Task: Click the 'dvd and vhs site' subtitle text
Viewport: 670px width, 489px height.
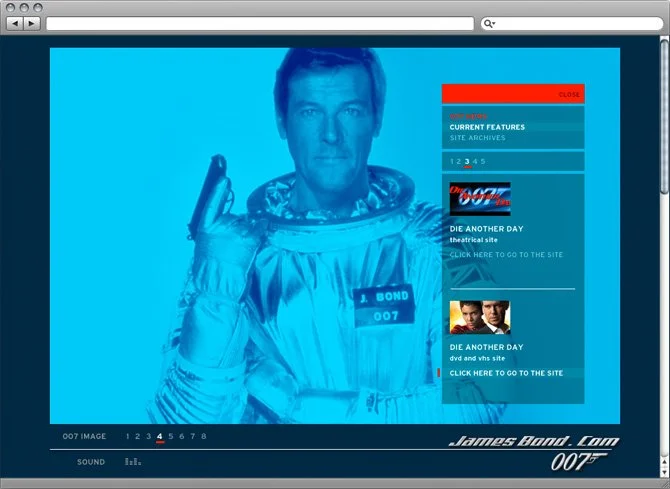Action: click(x=477, y=358)
